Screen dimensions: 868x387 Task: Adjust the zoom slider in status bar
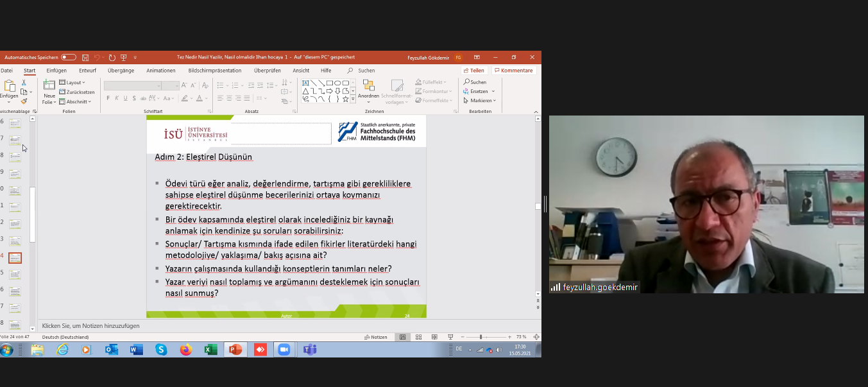(x=481, y=337)
